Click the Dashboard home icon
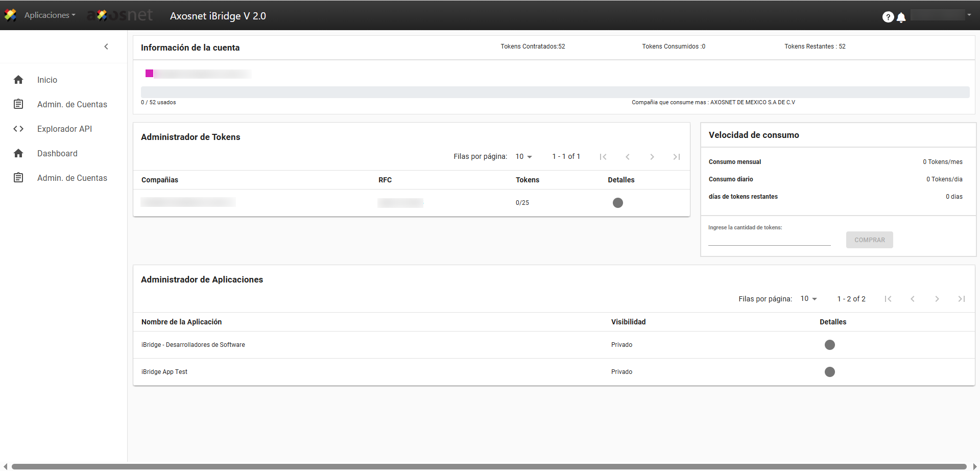This screenshot has width=980, height=471. click(18, 153)
